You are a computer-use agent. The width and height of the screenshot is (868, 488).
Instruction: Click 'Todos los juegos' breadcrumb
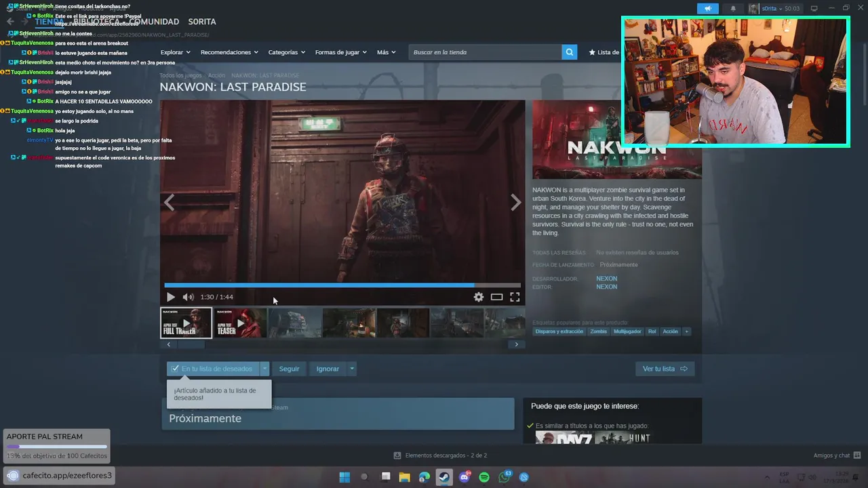pos(180,75)
